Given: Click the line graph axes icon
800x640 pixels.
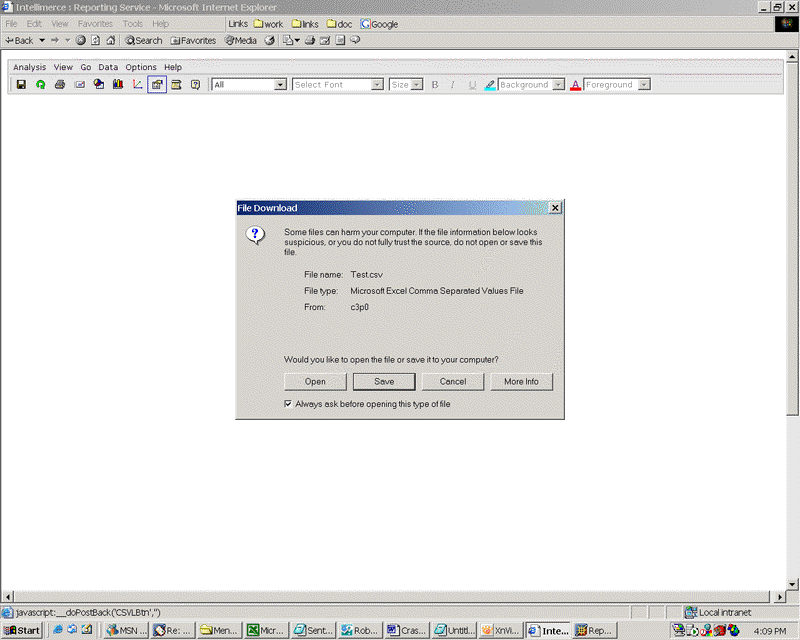Looking at the screenshot, I should coord(137,84).
